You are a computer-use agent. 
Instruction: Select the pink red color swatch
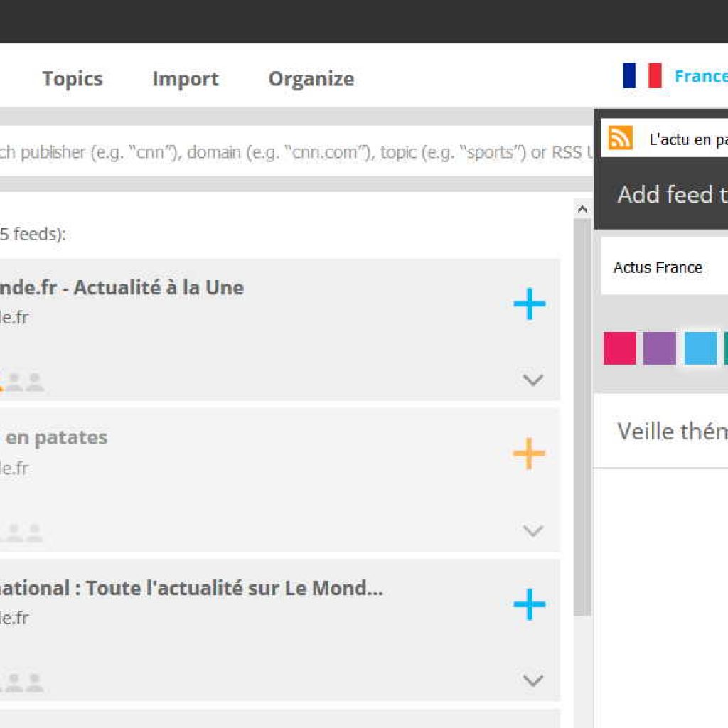point(620,348)
